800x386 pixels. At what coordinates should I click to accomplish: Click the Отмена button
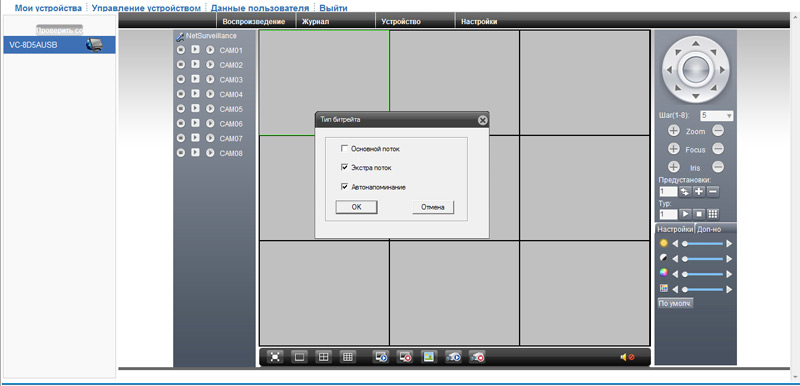pos(433,207)
